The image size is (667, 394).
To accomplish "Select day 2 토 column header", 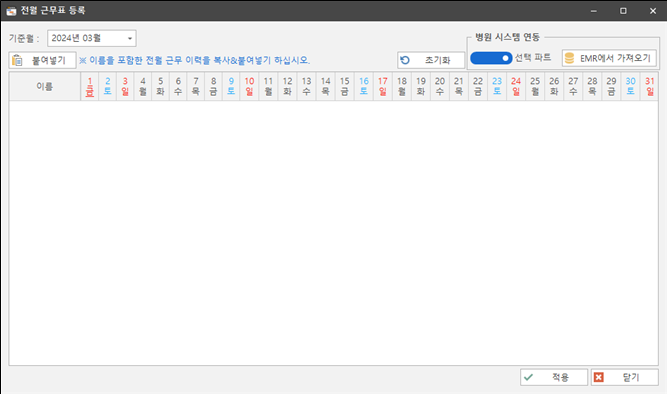I will (x=108, y=86).
